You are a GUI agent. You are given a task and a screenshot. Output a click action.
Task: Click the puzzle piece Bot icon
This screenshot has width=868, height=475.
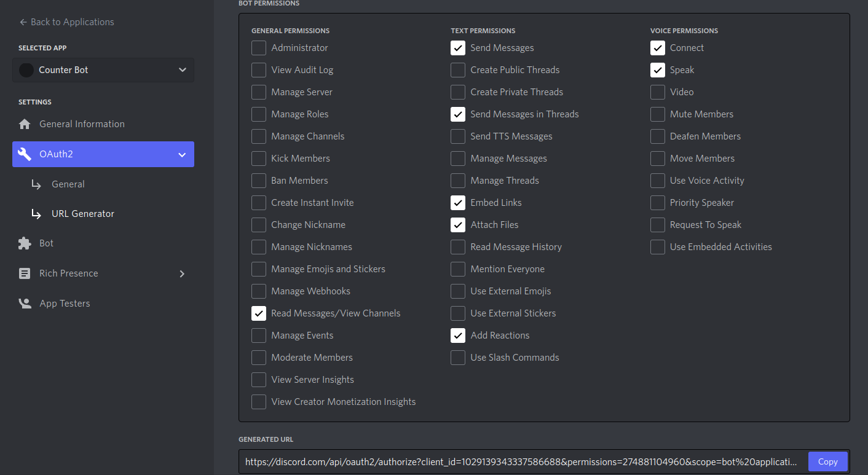(x=25, y=243)
